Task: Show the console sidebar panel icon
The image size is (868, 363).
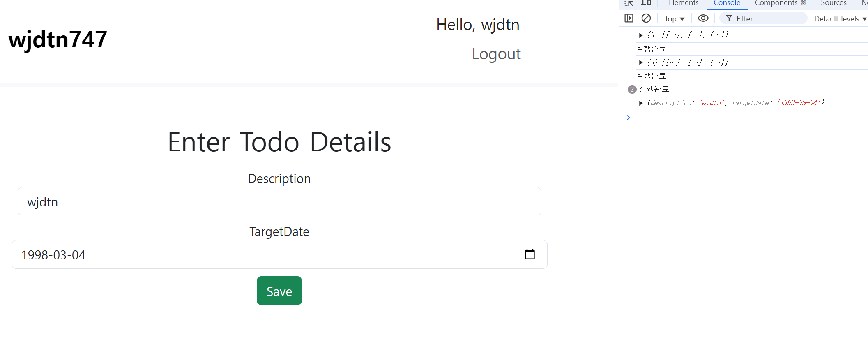Action: pyautogui.click(x=629, y=18)
